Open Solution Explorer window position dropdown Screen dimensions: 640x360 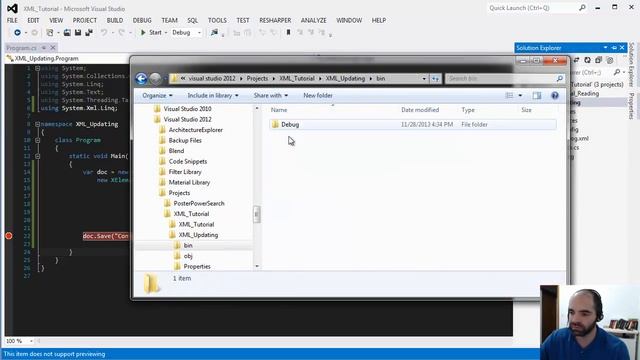click(605, 48)
